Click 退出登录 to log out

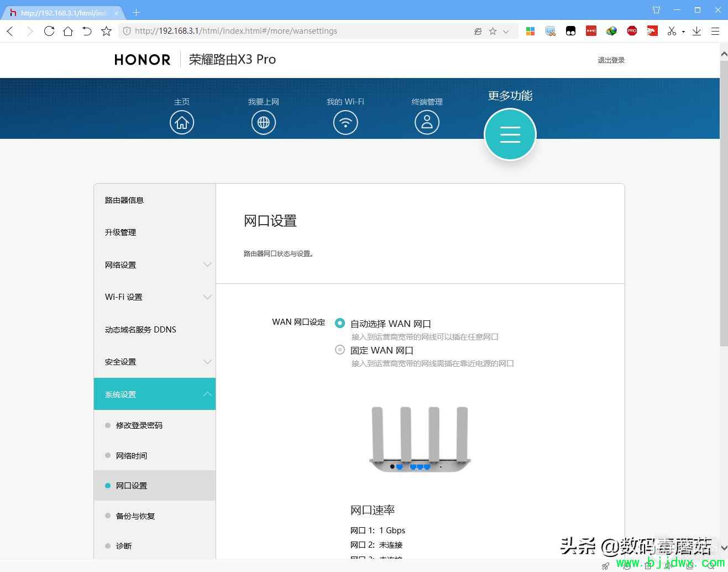coord(611,60)
